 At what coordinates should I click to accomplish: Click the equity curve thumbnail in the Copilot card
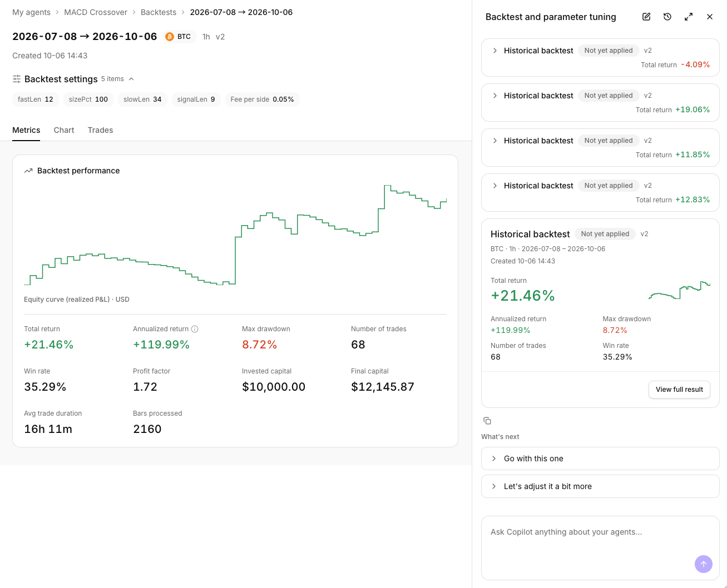pos(679,290)
